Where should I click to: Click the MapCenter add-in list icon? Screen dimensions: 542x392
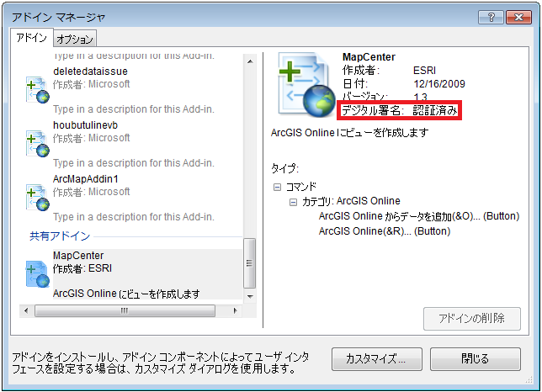click(37, 274)
